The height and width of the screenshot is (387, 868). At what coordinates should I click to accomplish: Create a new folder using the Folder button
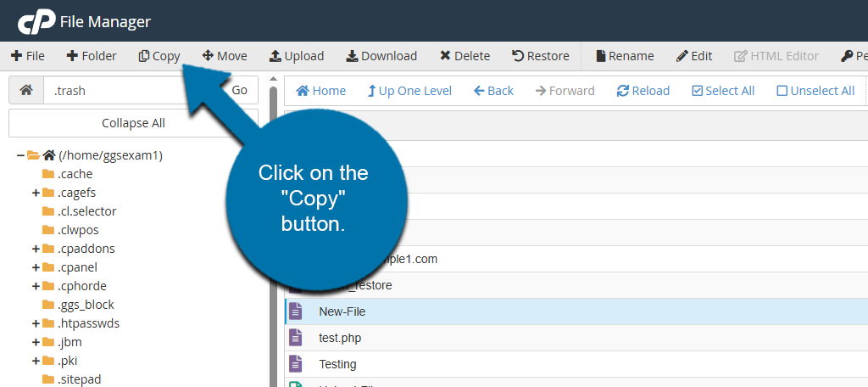pos(92,56)
